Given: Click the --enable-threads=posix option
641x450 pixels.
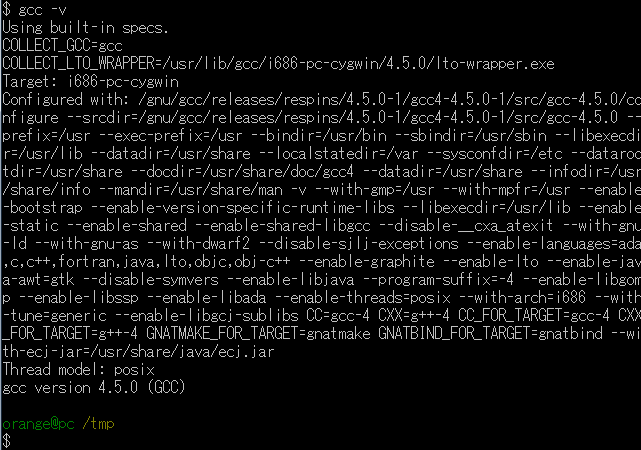Looking at the screenshot, I should (x=363, y=298).
